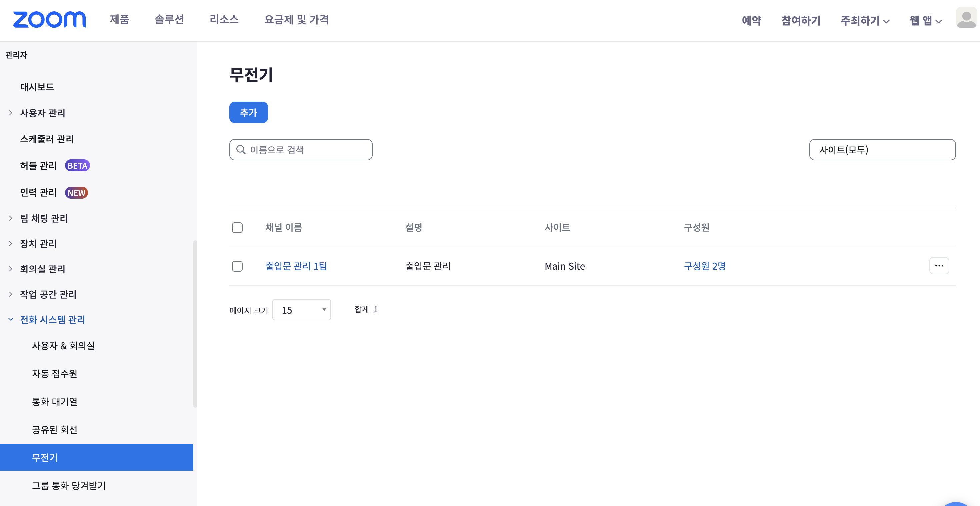Click the 채널 이름 column header

pos(283,228)
